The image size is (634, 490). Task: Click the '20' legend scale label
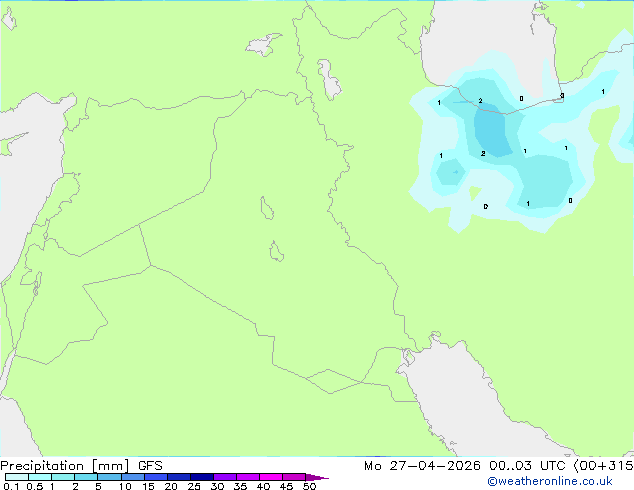coord(171,486)
